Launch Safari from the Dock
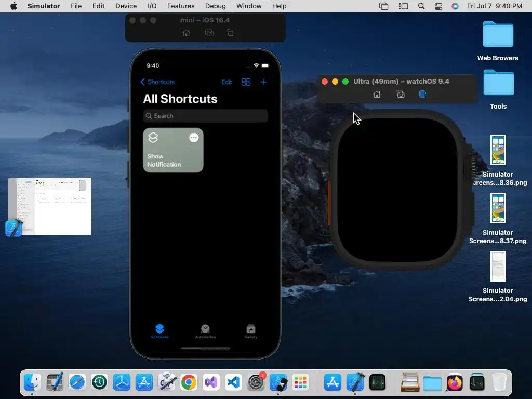This screenshot has width=532, height=399. click(x=77, y=382)
